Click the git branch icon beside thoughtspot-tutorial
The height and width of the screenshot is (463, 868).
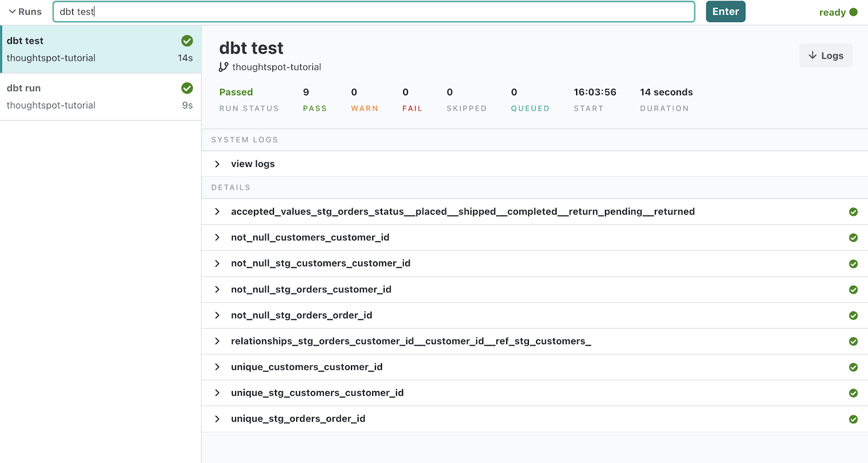point(224,67)
